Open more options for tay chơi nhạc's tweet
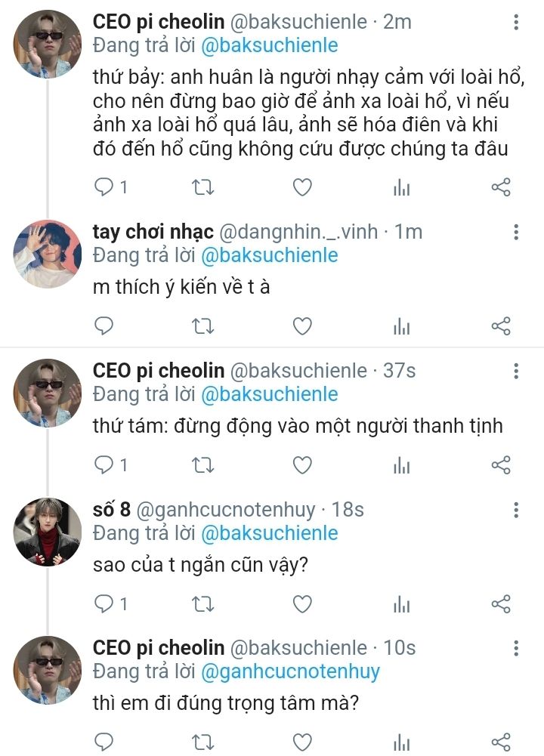544x756 pixels. (x=516, y=232)
